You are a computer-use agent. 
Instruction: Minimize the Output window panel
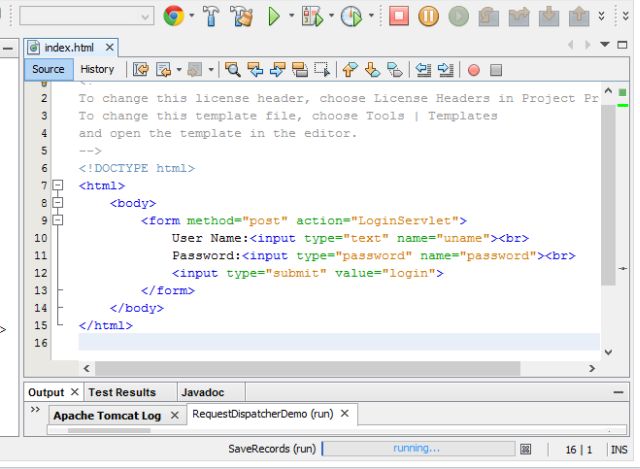tap(618, 393)
